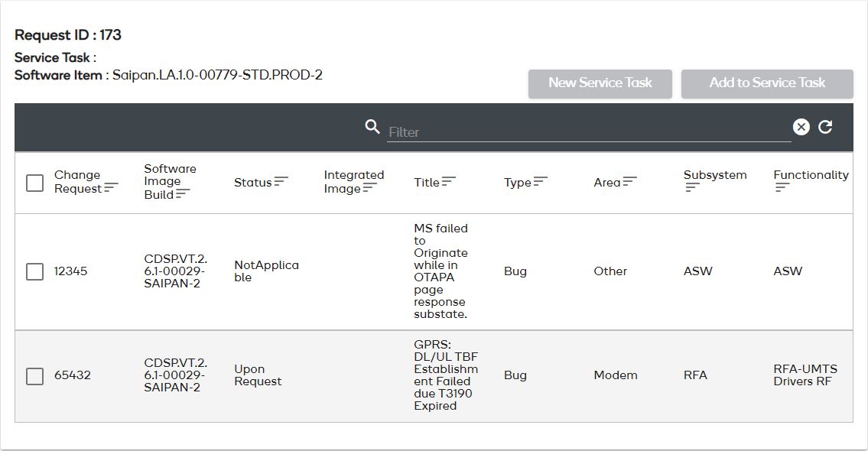Check the box for request 12345
This screenshot has height=451, width=868.
(x=34, y=271)
